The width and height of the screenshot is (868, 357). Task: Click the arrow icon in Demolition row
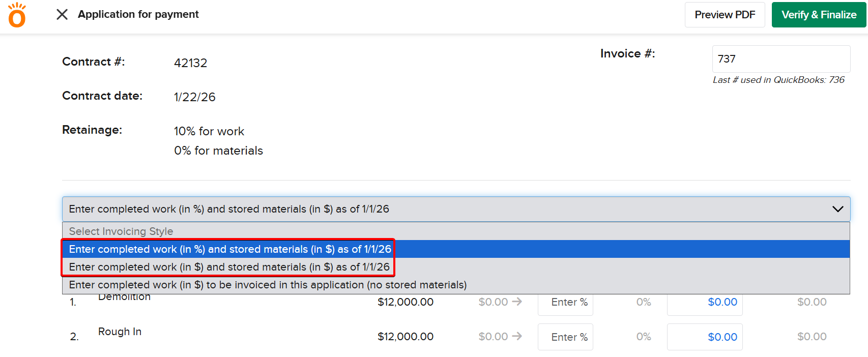[517, 302]
